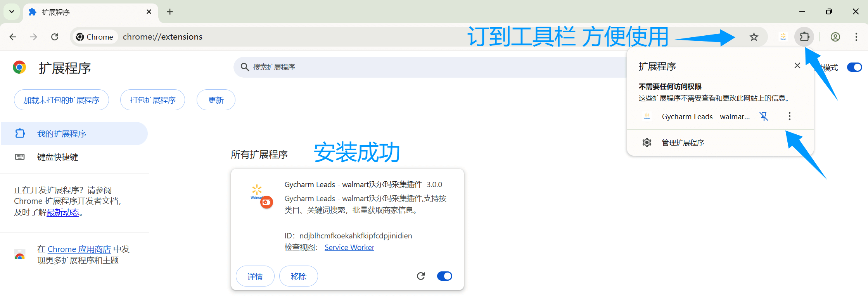Viewport: 868px width, 304px height.
Task: Turn off developer mode switch
Action: coord(854,67)
